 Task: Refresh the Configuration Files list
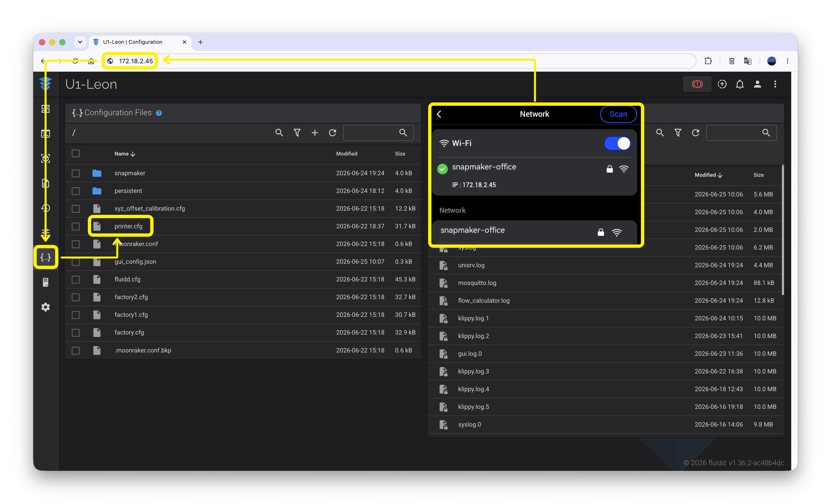click(333, 133)
